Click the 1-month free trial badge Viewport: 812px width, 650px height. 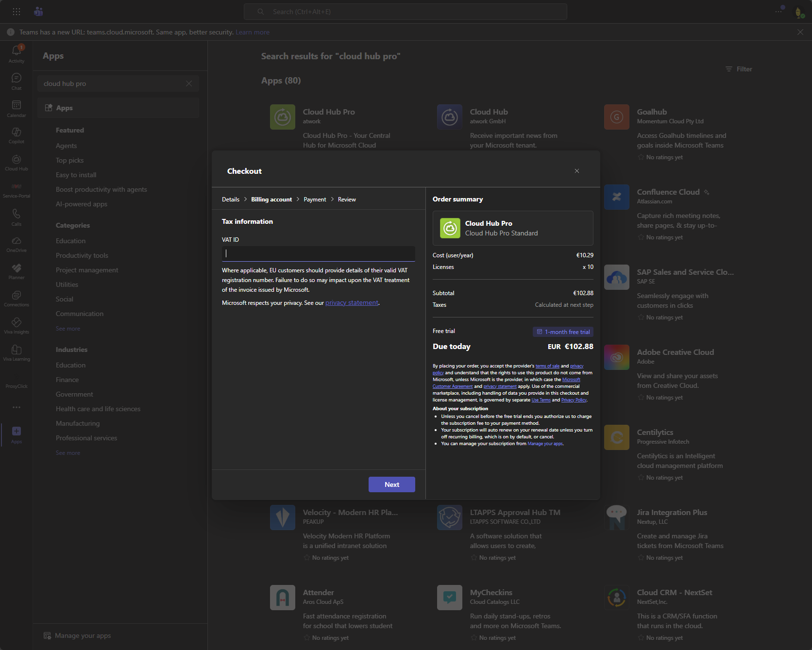click(x=563, y=332)
